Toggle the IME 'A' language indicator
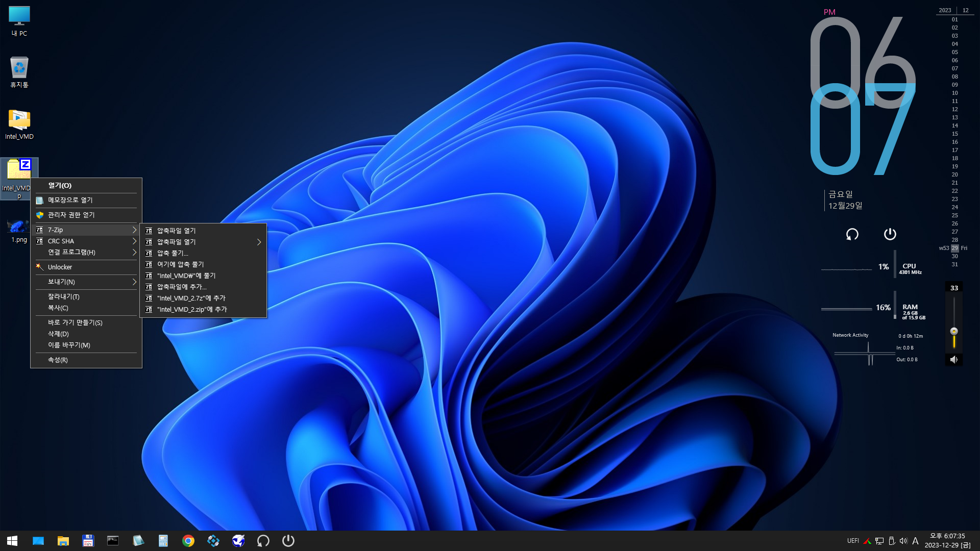Screen dimensions: 980x551 pyautogui.click(x=915, y=541)
